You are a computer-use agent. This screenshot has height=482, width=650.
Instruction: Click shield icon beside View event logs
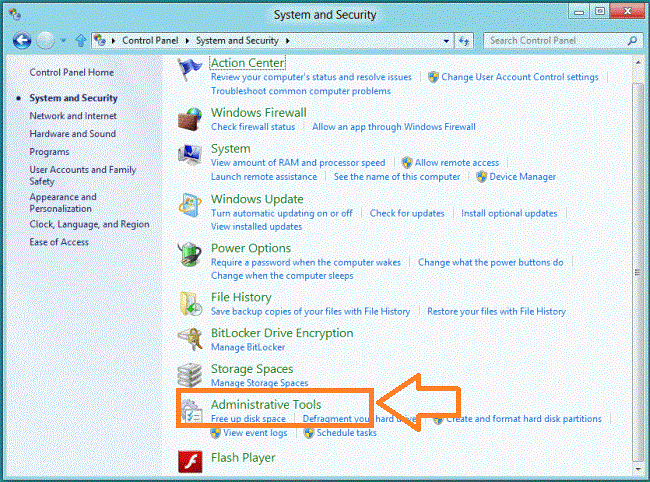pyautogui.click(x=216, y=433)
